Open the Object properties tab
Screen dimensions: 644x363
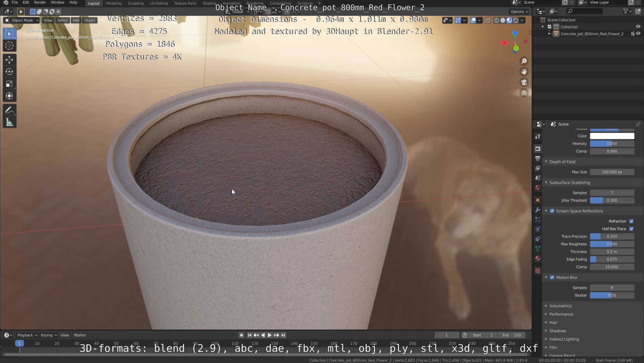538,200
